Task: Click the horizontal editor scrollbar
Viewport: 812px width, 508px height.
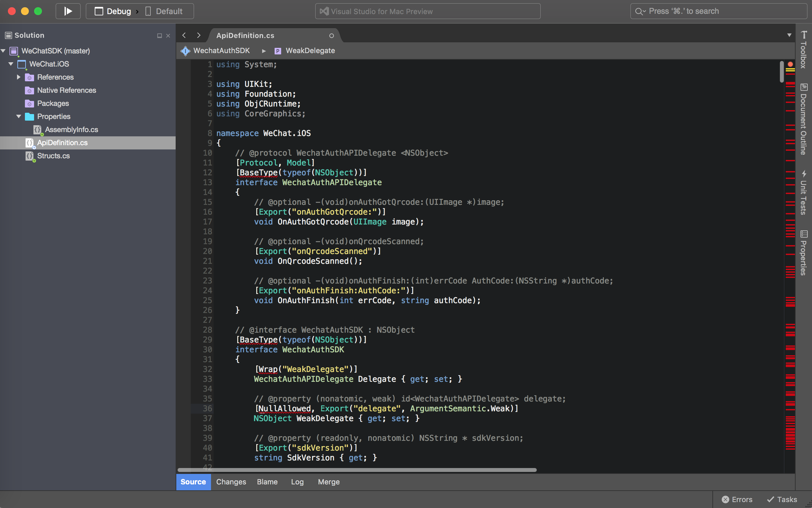Action: [357, 470]
